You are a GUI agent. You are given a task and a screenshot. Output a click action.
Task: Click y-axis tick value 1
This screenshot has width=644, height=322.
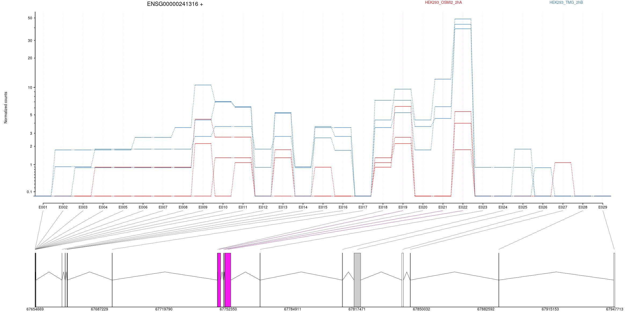(31, 165)
